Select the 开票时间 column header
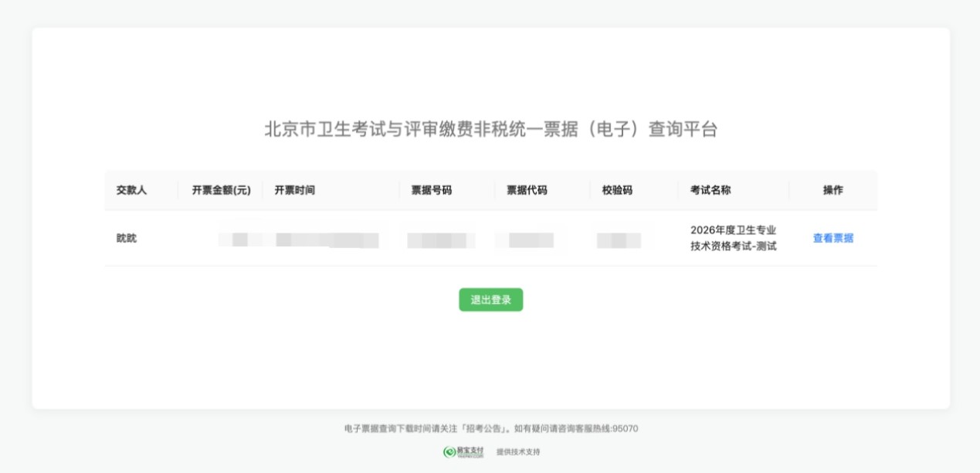Viewport: 980px width, 473px height. point(294,190)
